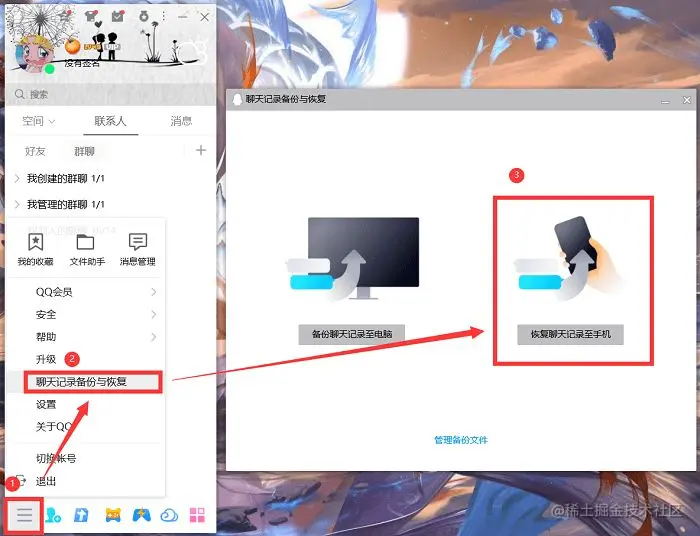Open the cloud music icon in bottom bar
700x536 pixels.
169,515
